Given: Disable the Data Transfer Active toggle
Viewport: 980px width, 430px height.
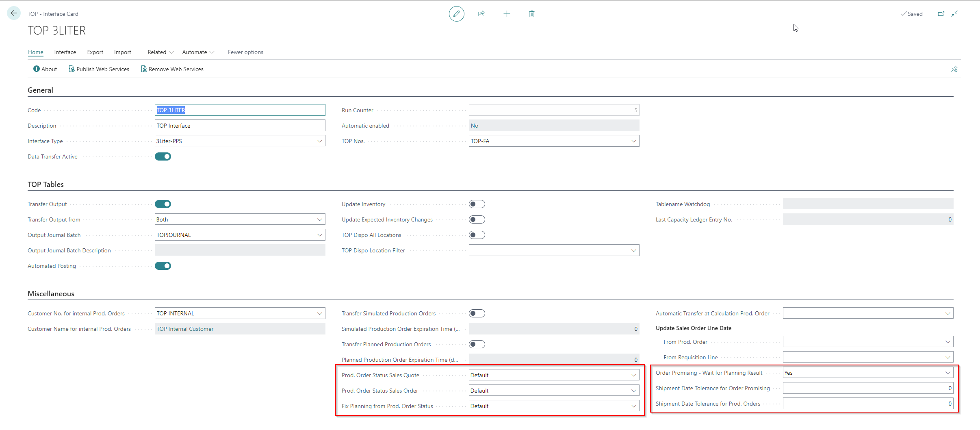Looking at the screenshot, I should pyautogui.click(x=163, y=156).
